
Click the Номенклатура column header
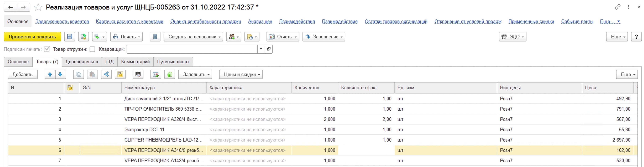pos(164,88)
